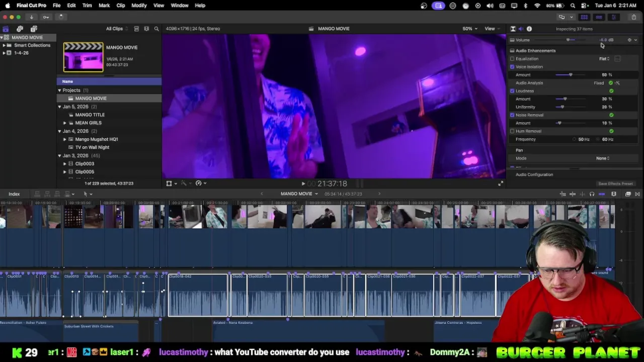The image size is (644, 362).
Task: Open the viewer View options dropdown
Action: [x=491, y=29]
